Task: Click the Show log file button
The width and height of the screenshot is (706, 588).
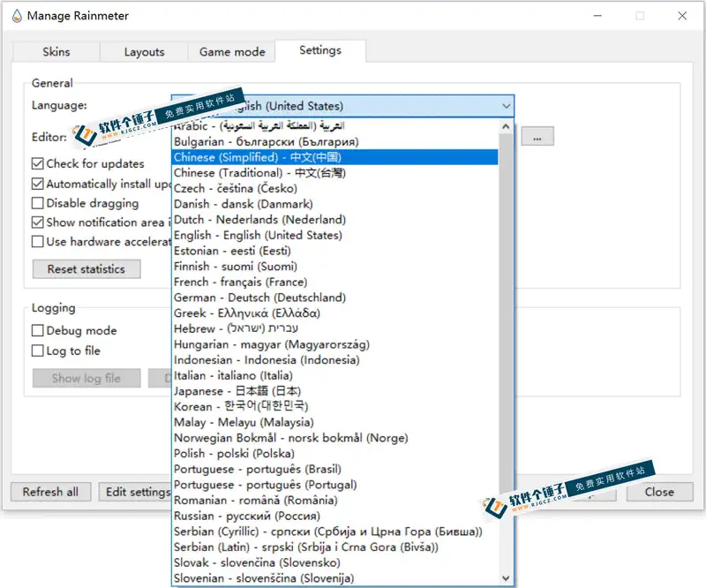Action: point(86,379)
